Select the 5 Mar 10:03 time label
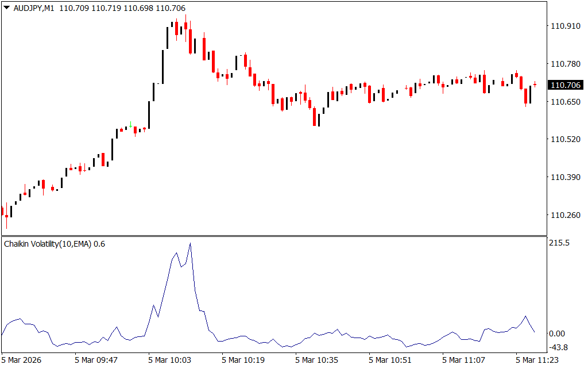588x368 pixels. tap(170, 360)
